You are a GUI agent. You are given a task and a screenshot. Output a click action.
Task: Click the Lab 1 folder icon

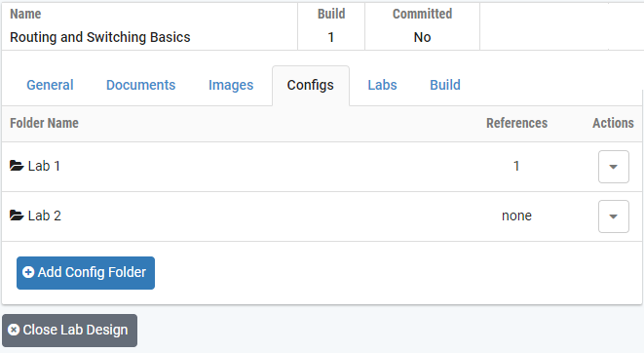(17, 166)
